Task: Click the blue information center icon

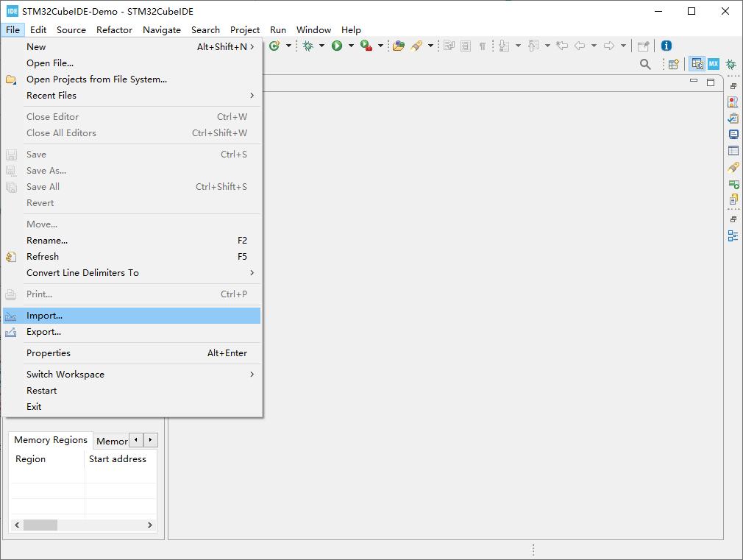Action: tap(666, 46)
